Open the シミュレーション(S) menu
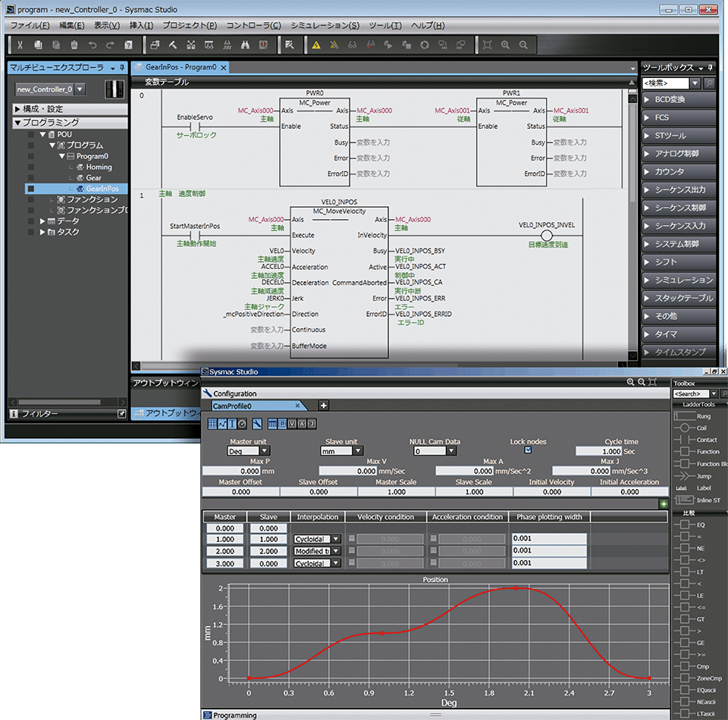This screenshot has height=720, width=728. pos(325,25)
